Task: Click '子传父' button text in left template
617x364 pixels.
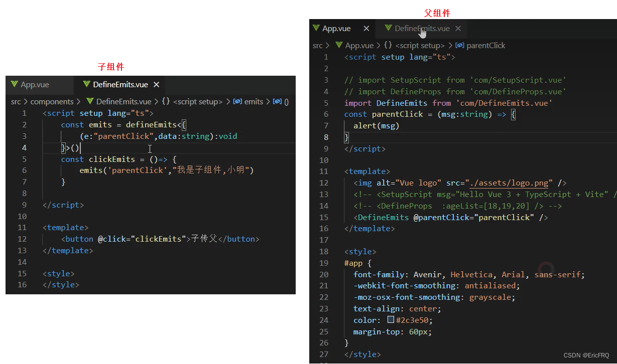Action: click(204, 239)
